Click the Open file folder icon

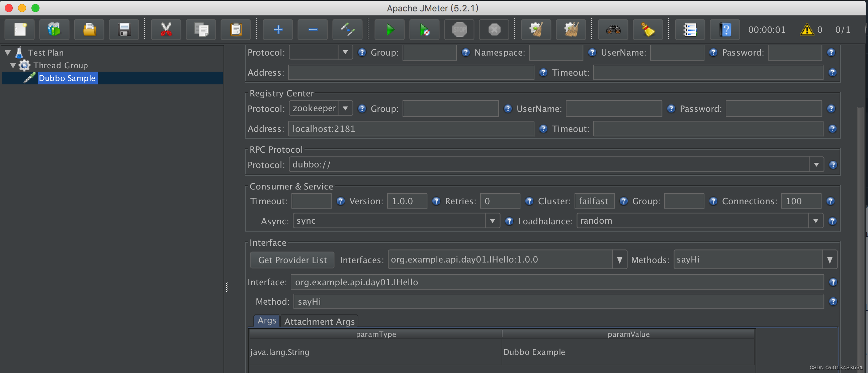89,30
